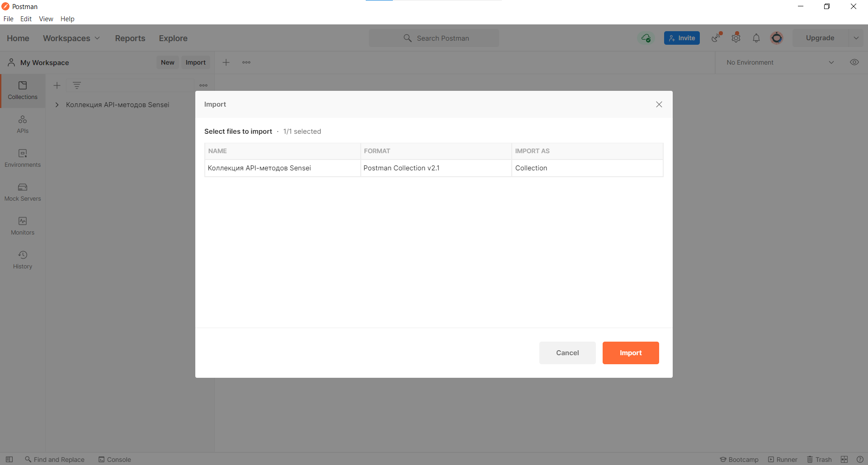
Task: Go to the Explore tab
Action: (x=173, y=38)
